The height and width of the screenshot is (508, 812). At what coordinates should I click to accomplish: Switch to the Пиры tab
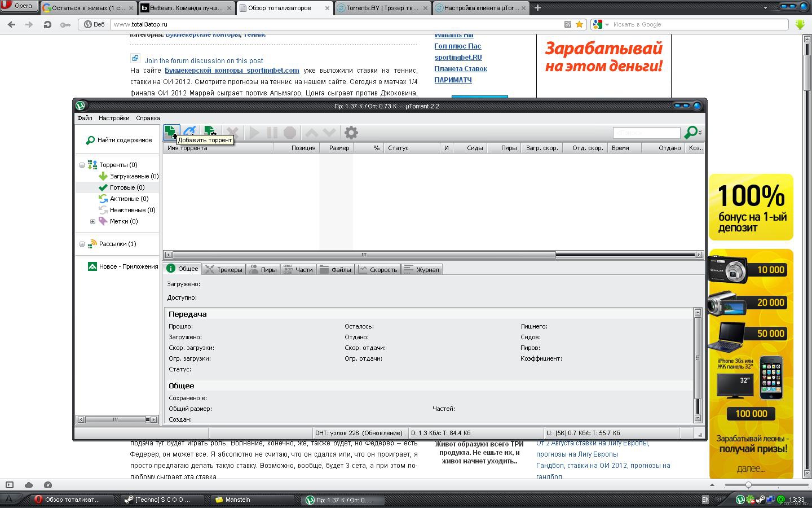tap(263, 270)
